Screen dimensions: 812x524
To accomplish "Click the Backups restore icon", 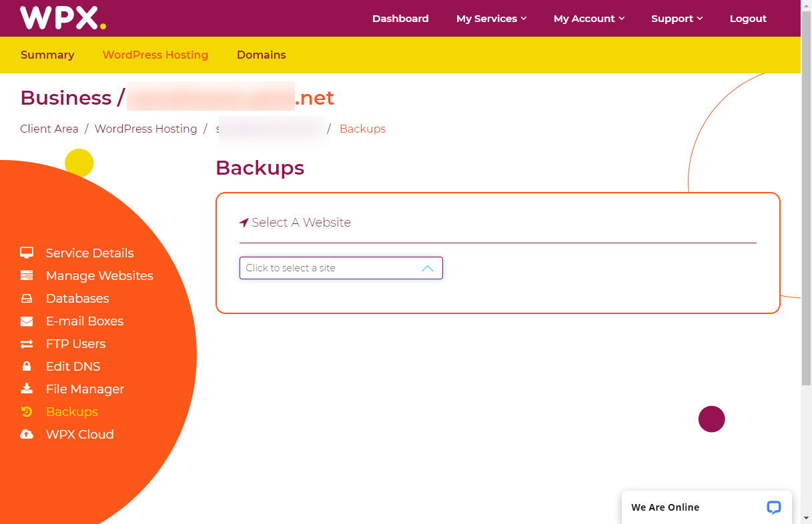I will [27, 411].
